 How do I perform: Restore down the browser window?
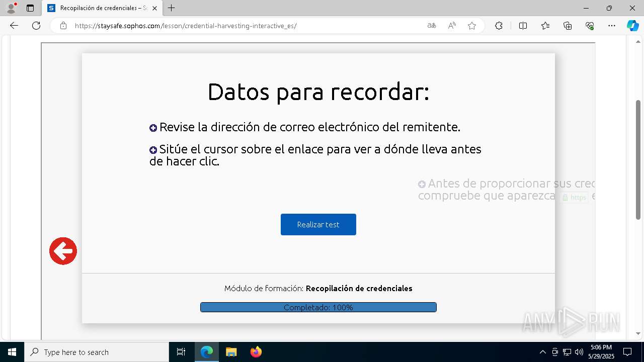point(609,8)
